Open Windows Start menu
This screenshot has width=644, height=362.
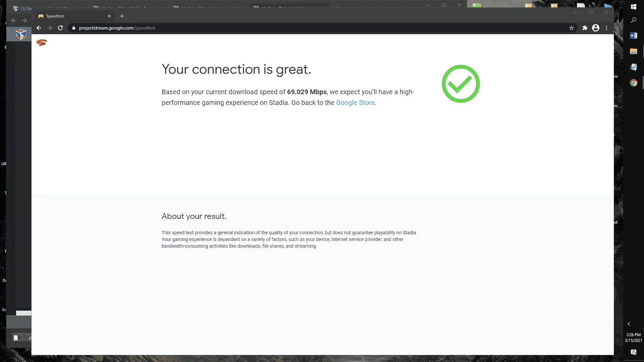(634, 7)
